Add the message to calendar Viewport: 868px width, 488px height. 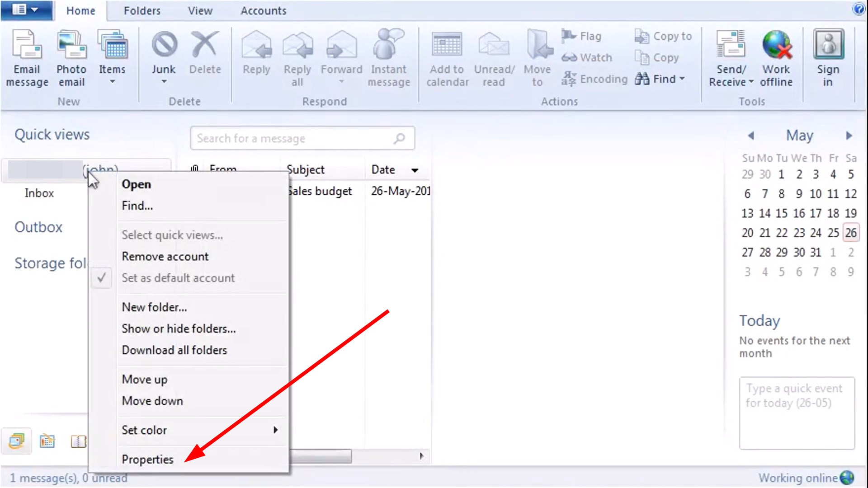tap(446, 58)
